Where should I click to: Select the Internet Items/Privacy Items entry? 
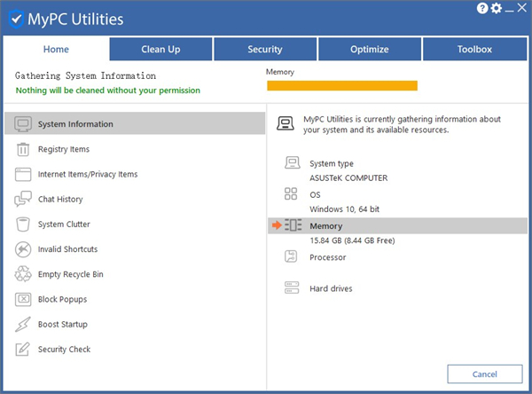[88, 175]
